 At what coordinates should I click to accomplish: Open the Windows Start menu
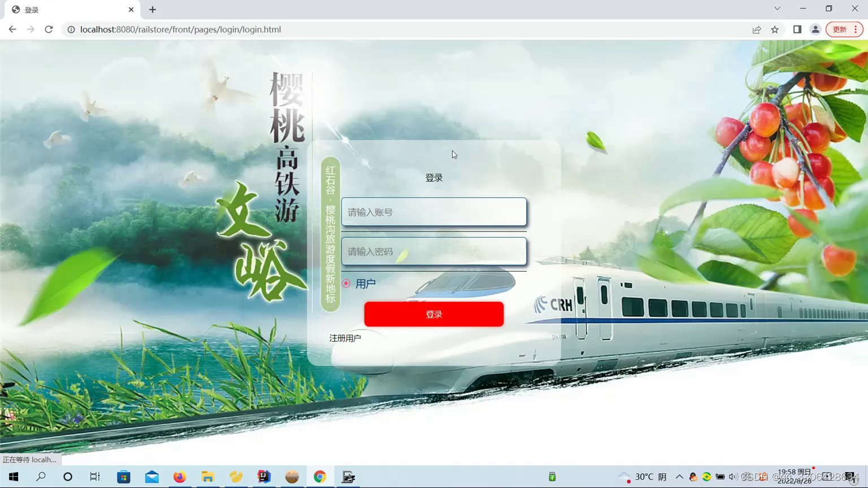[x=12, y=477]
